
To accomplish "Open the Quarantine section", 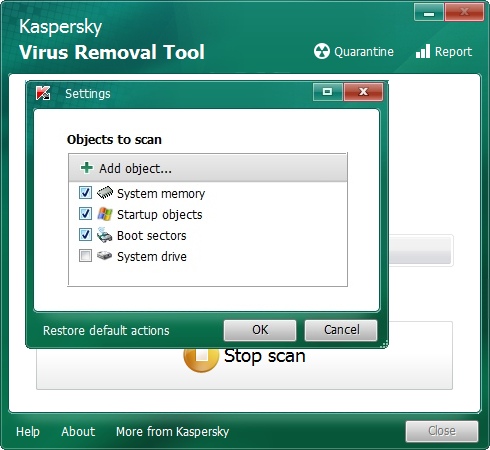I will coord(354,52).
